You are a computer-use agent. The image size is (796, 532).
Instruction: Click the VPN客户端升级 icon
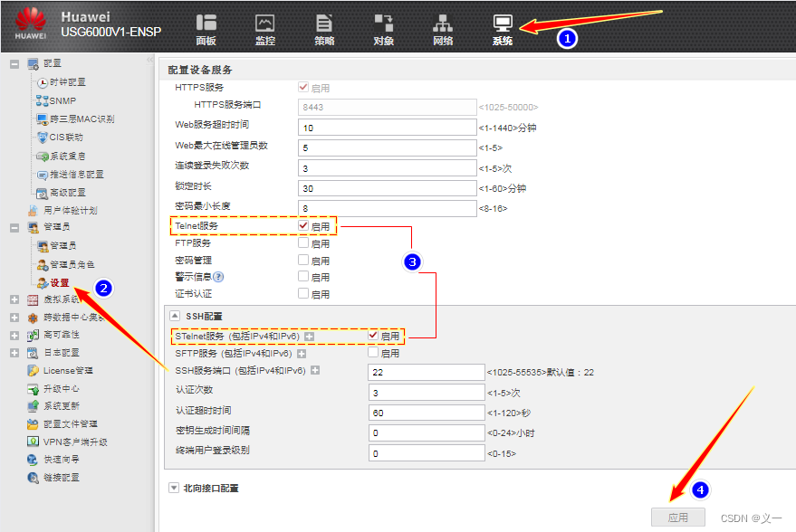click(33, 442)
